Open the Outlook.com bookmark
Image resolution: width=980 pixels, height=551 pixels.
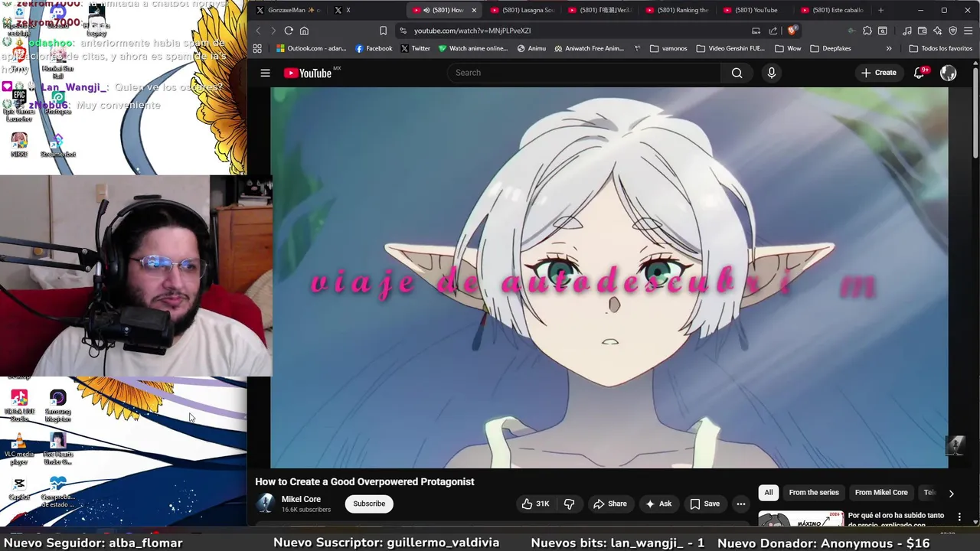click(311, 48)
